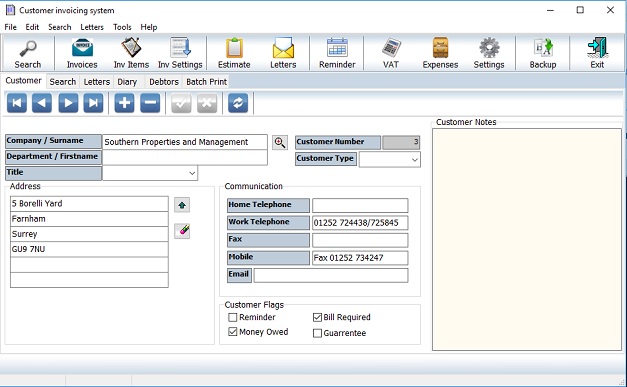
Task: Launch the Backup toolbar icon
Action: (x=543, y=54)
